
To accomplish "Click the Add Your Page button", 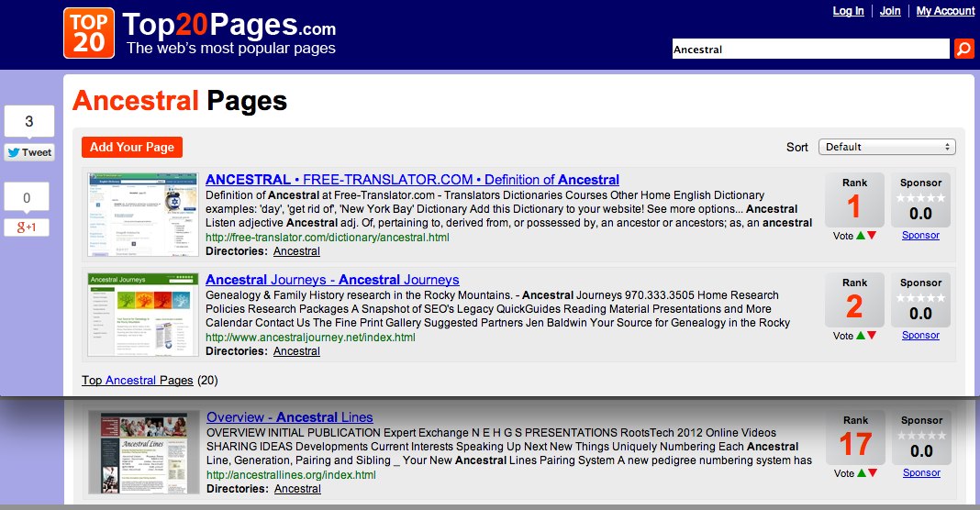I will [132, 148].
